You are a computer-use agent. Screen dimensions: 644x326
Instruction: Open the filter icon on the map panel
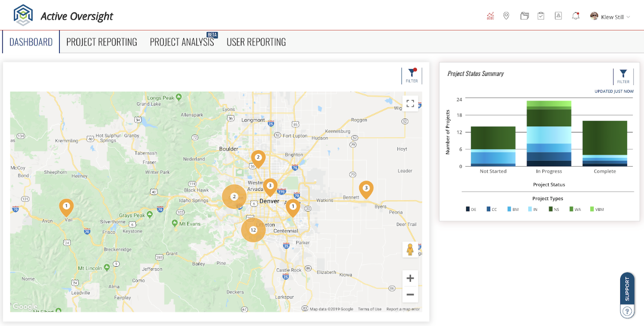tap(411, 74)
